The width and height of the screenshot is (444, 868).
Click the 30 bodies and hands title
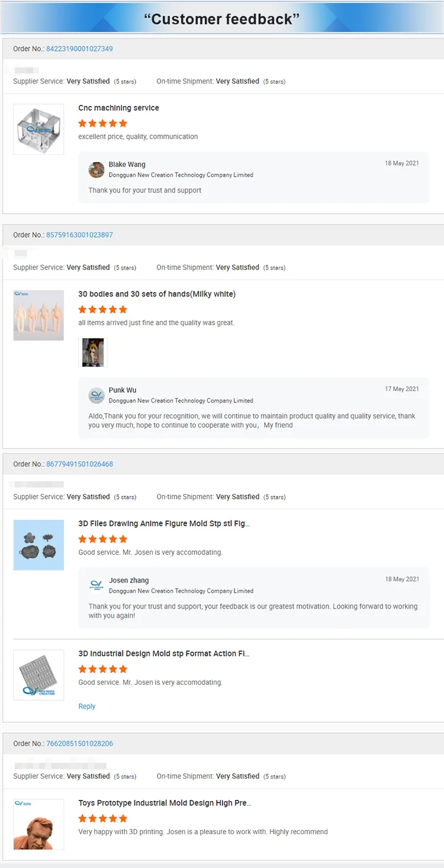[157, 294]
